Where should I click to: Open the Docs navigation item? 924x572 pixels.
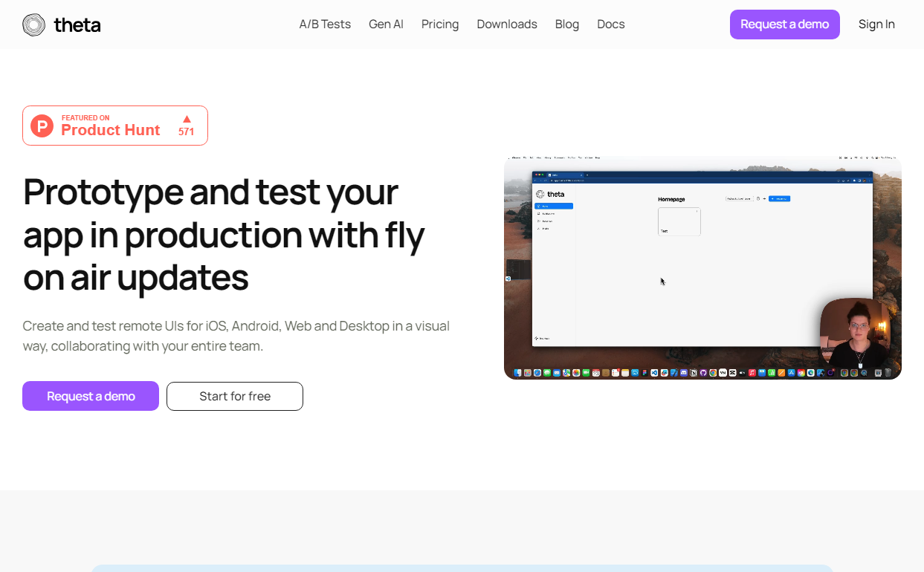611,24
